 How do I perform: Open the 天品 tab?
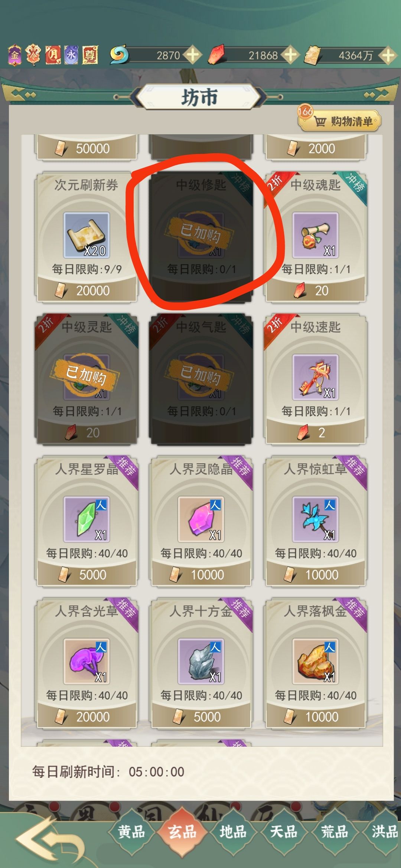point(284,832)
